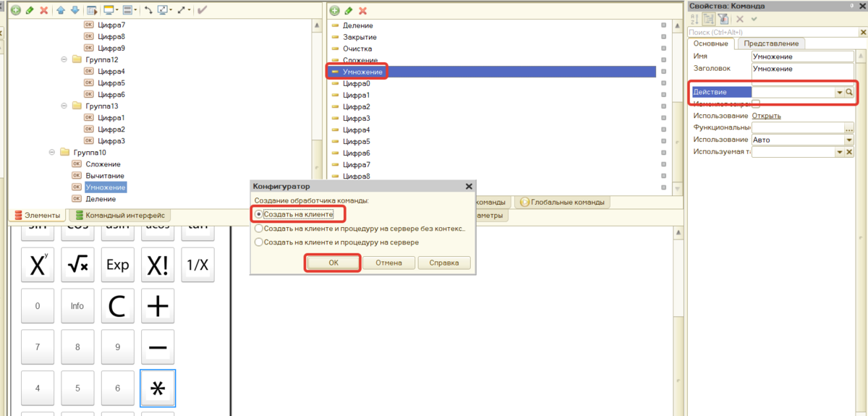
Task: Collapse the Группа13 tree node
Action: coord(64,106)
